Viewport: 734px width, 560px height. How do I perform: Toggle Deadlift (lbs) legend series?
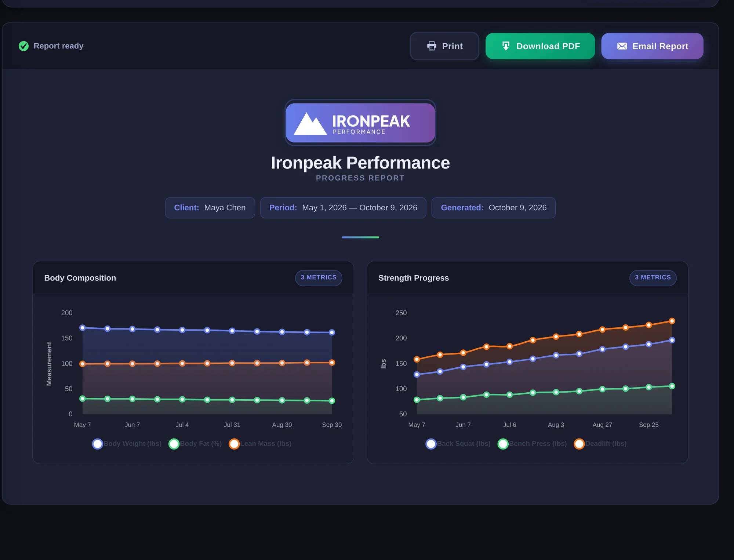600,444
